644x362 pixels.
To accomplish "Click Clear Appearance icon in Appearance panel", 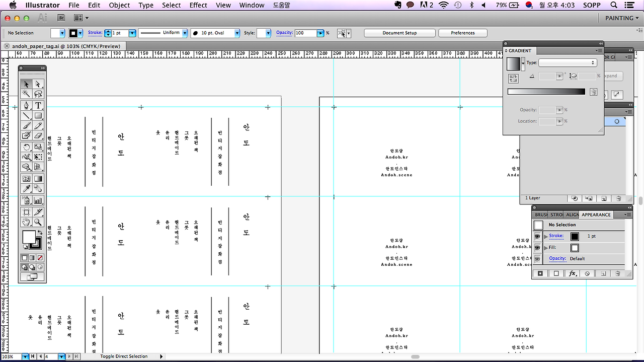I will pyautogui.click(x=587, y=273).
